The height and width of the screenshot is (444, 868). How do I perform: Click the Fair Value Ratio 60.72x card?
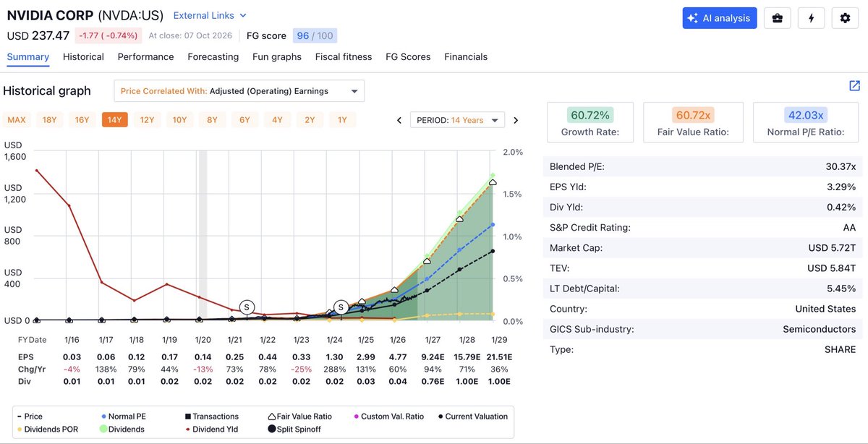[x=693, y=122]
